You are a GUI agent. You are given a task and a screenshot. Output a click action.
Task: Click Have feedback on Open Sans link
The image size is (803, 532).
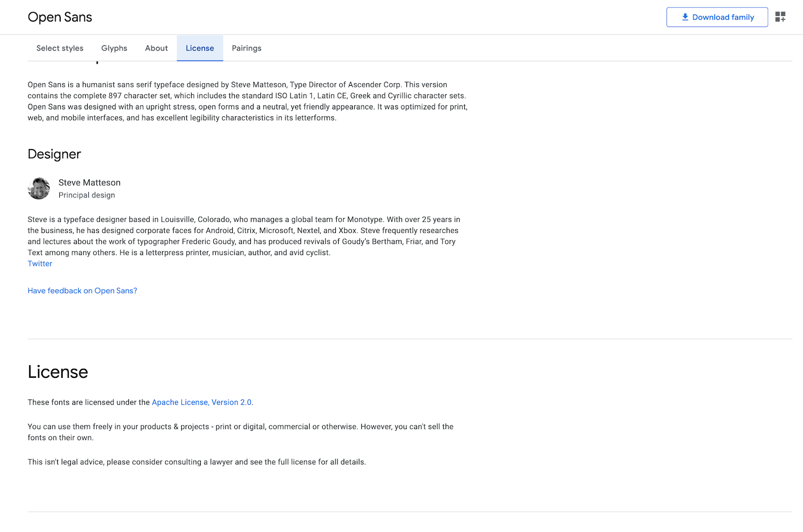tap(82, 291)
